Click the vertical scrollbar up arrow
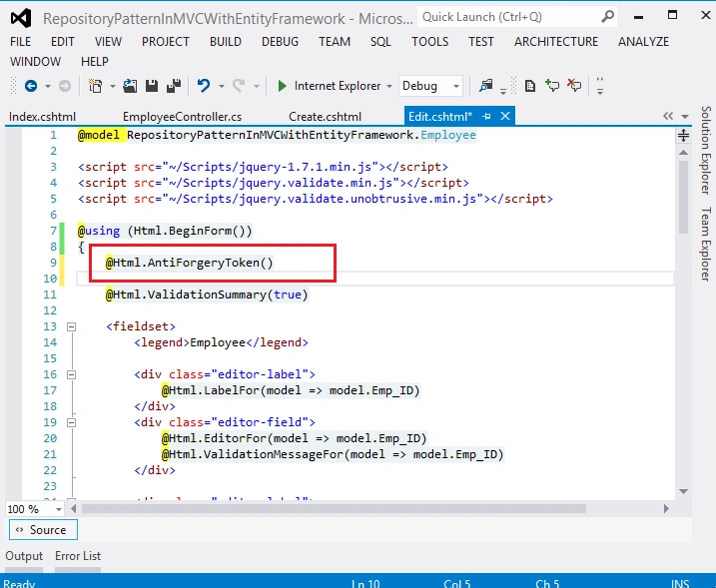The height and width of the screenshot is (588, 716). click(x=683, y=153)
